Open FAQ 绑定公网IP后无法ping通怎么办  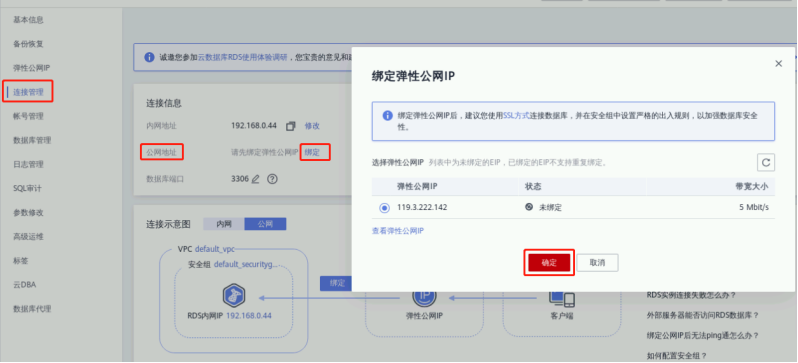[702, 336]
